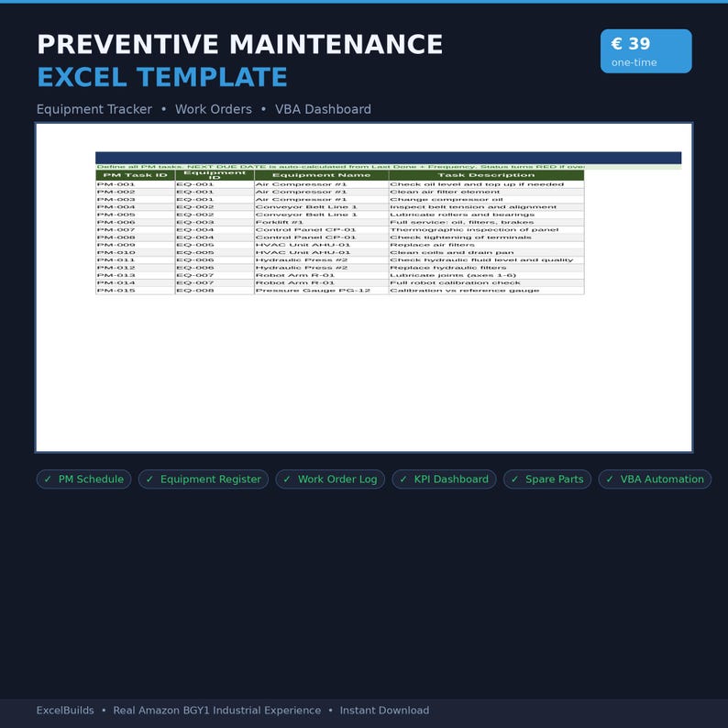Click the € 39 one-time price badge
The height and width of the screenshot is (728, 728).
point(645,51)
